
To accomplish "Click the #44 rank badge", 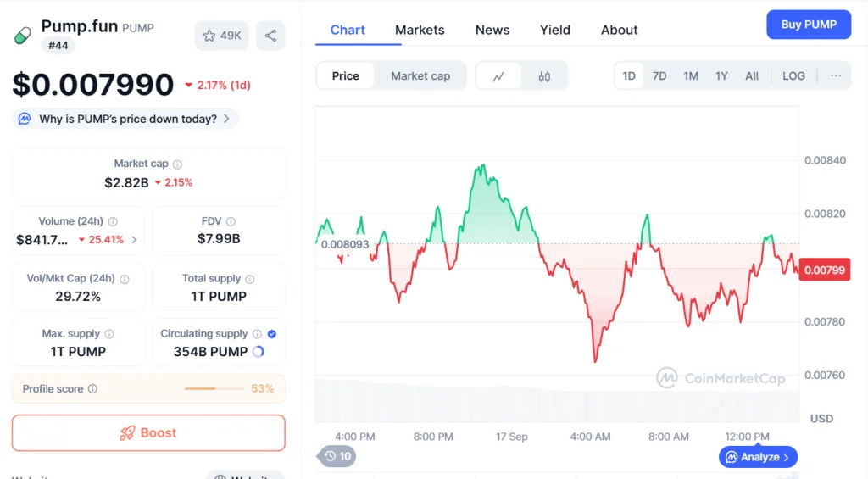I will (x=58, y=46).
